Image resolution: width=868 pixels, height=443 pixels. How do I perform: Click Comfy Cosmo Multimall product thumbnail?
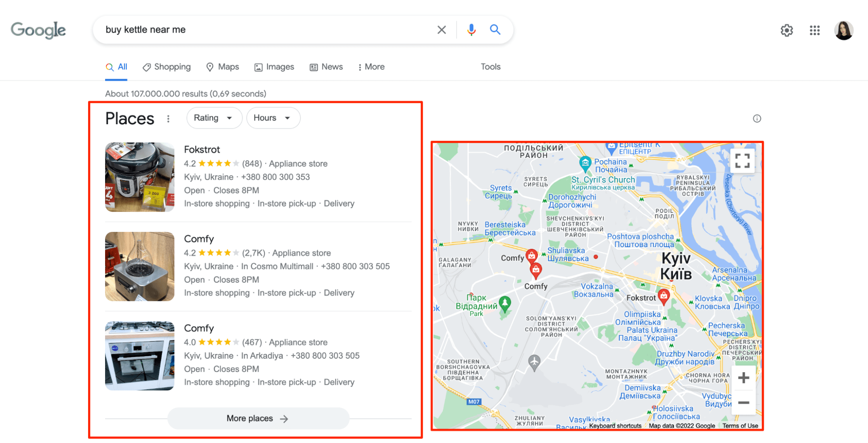tap(140, 266)
